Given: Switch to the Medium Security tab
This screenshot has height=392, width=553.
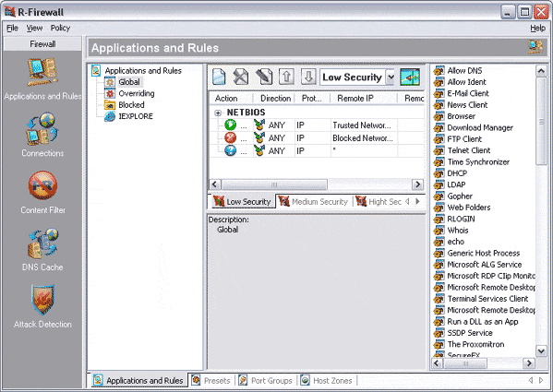Looking at the screenshot, I should pos(313,202).
